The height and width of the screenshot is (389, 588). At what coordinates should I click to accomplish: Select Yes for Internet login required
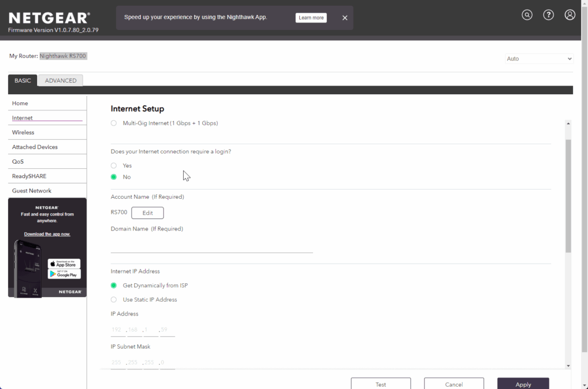pos(114,165)
